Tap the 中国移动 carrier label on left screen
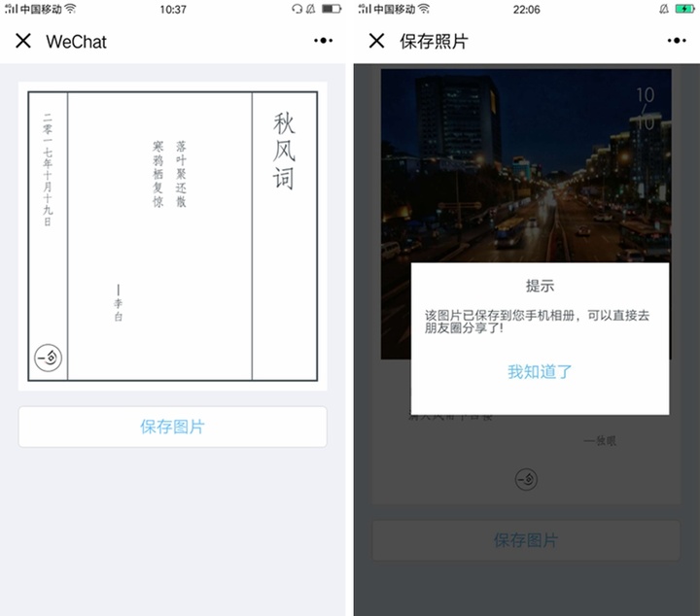 41,9
